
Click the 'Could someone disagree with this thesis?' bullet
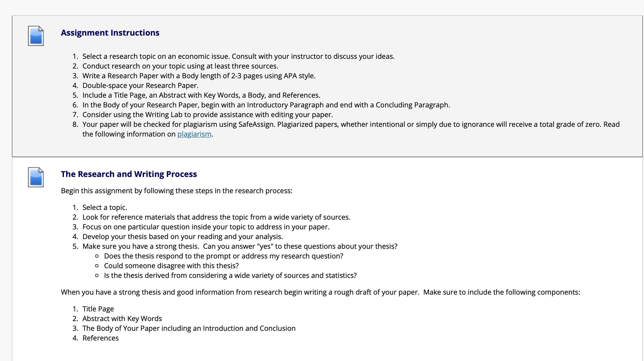point(171,266)
